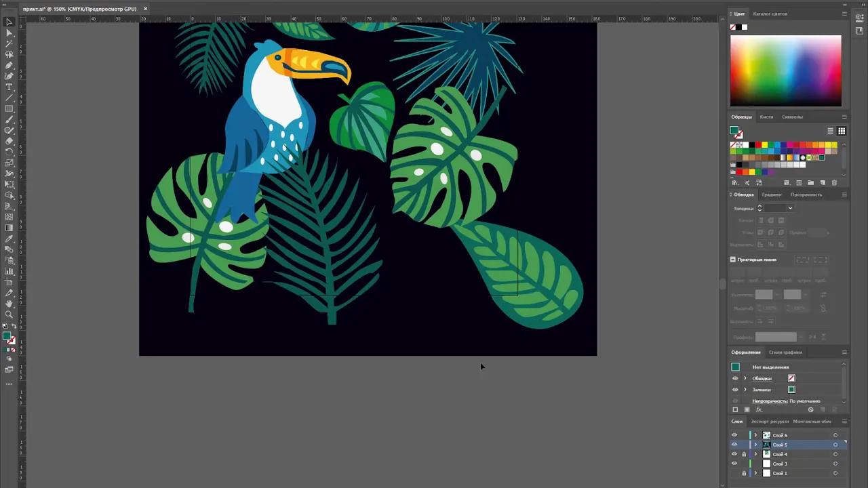Toggle visibility of Заливка appearance attribute
868x488 pixels.
(x=735, y=390)
